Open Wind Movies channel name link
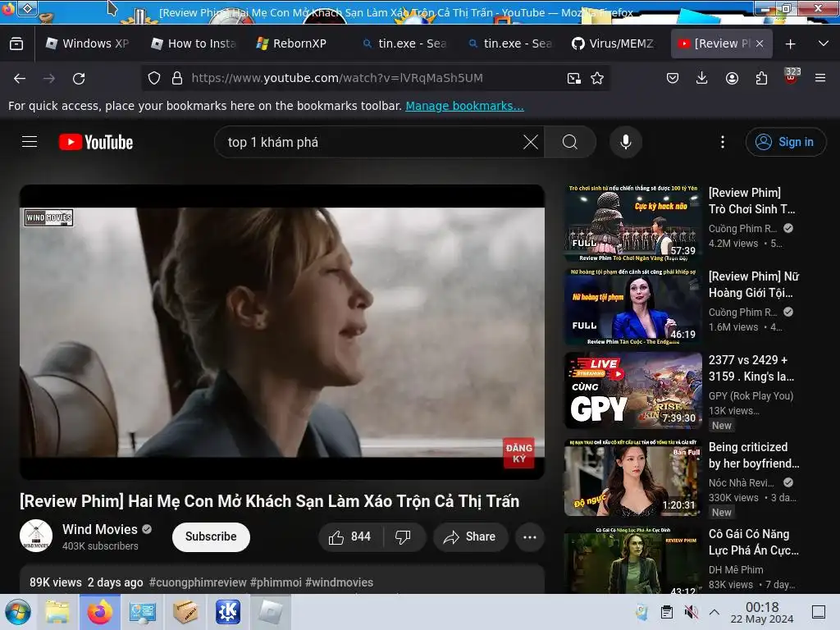840x630 pixels. point(99,529)
